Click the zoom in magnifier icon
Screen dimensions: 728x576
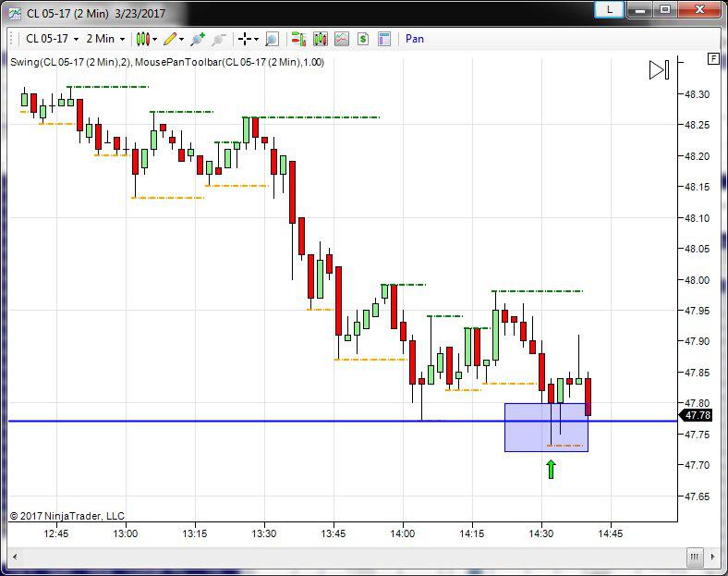[198, 39]
